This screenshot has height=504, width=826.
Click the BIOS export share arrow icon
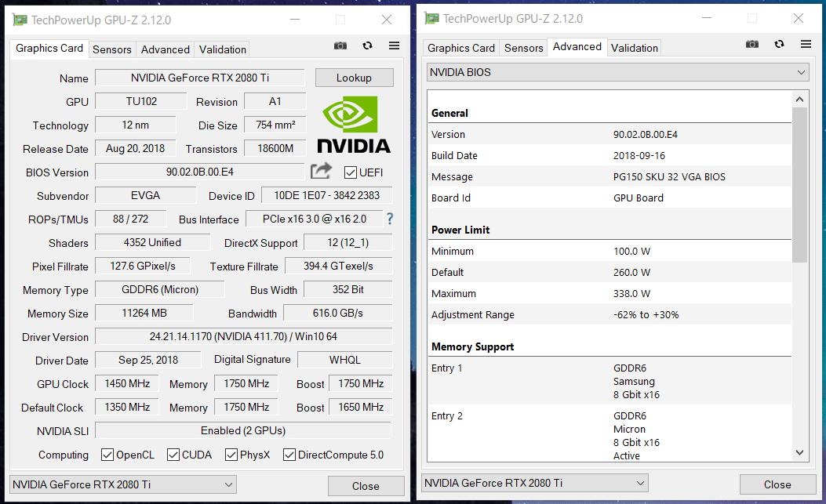pos(322,171)
